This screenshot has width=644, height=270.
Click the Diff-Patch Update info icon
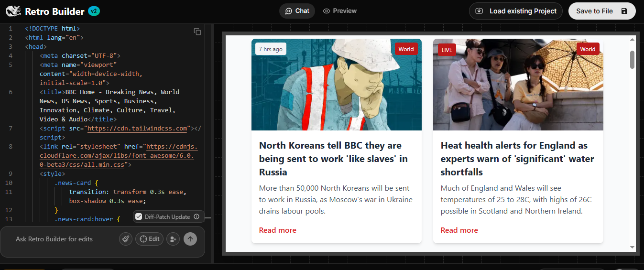(x=196, y=216)
